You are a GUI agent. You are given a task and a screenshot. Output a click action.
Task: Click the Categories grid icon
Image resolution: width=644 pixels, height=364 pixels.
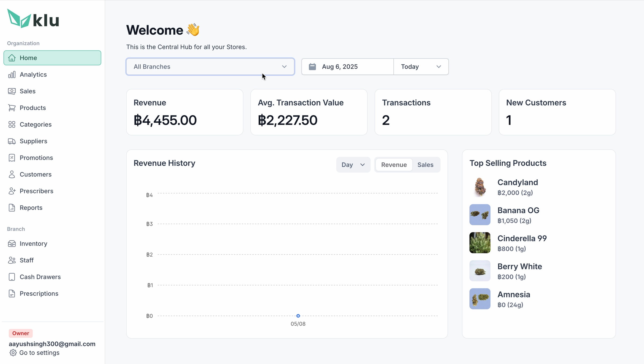click(x=12, y=124)
